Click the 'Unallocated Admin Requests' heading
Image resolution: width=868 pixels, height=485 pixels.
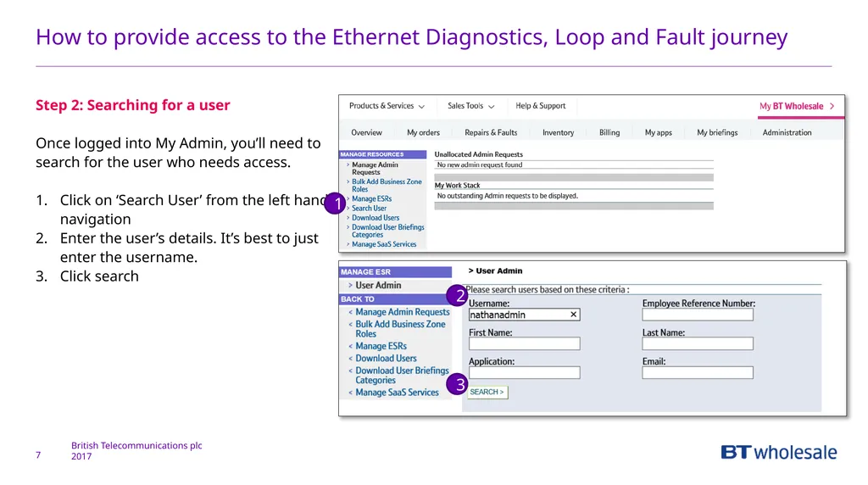[x=478, y=154]
